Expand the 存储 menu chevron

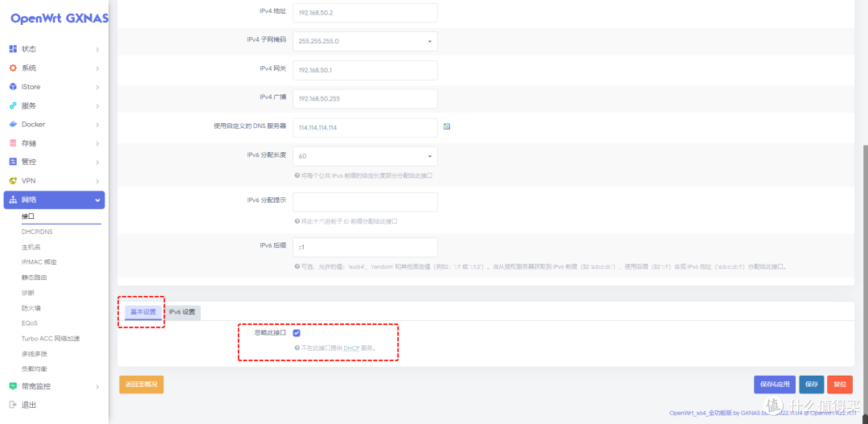(x=97, y=143)
